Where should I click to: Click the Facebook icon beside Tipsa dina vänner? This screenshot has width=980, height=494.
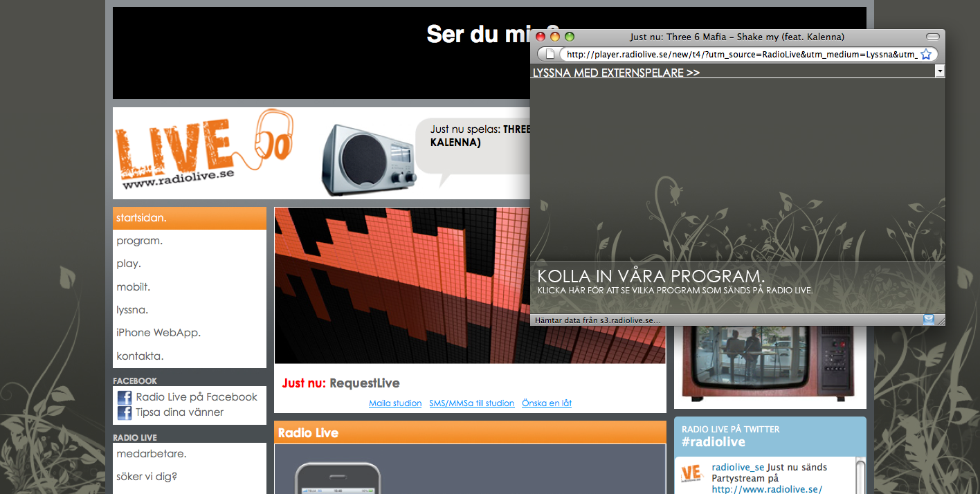125,413
